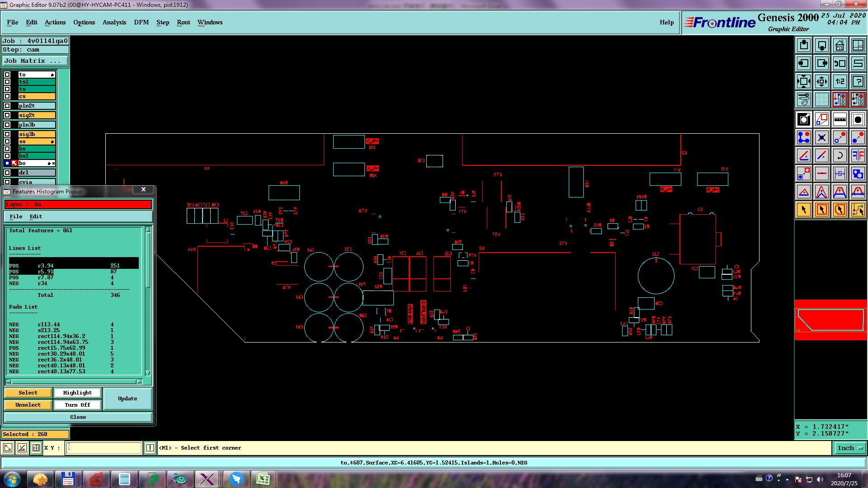Select the mirror feature F icon
The image size is (868, 488).
[858, 155]
